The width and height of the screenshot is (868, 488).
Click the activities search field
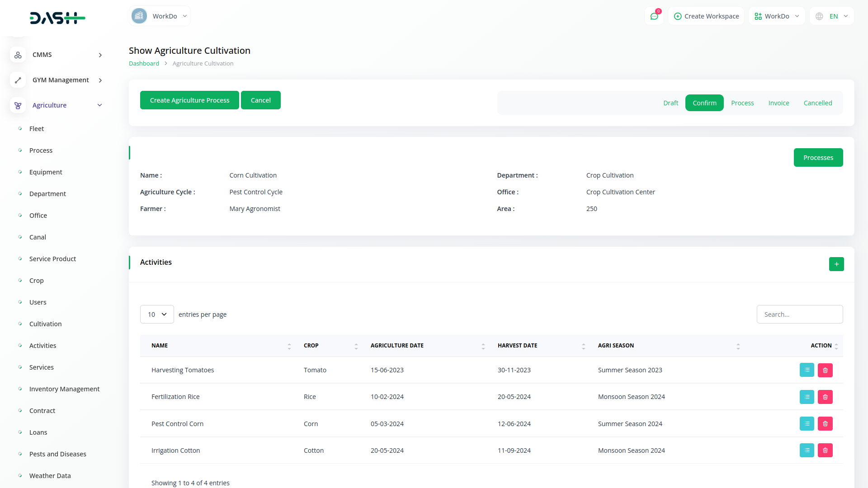799,314
